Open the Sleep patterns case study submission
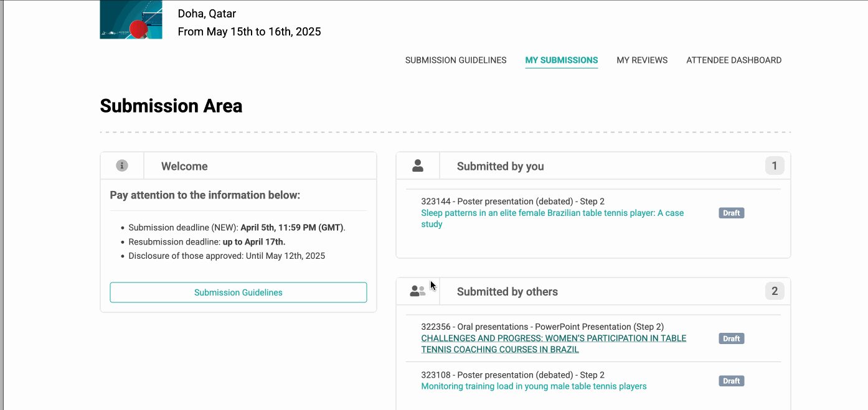This screenshot has height=410, width=868. [x=552, y=218]
